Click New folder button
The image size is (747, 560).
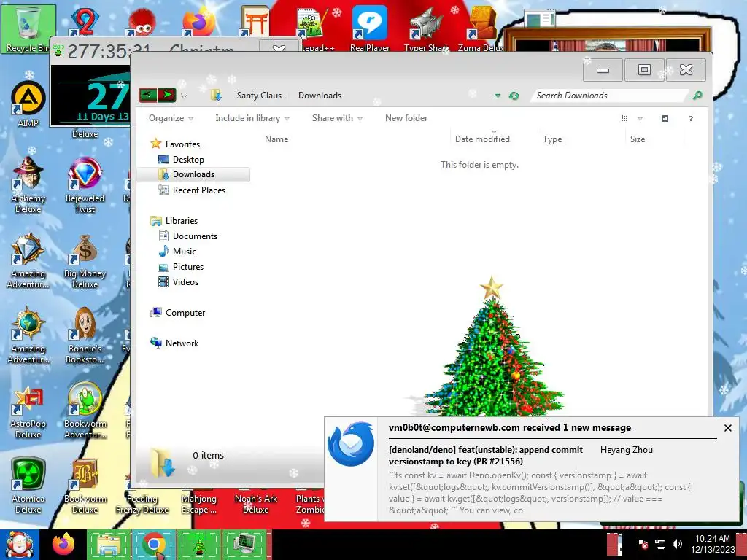406,118
